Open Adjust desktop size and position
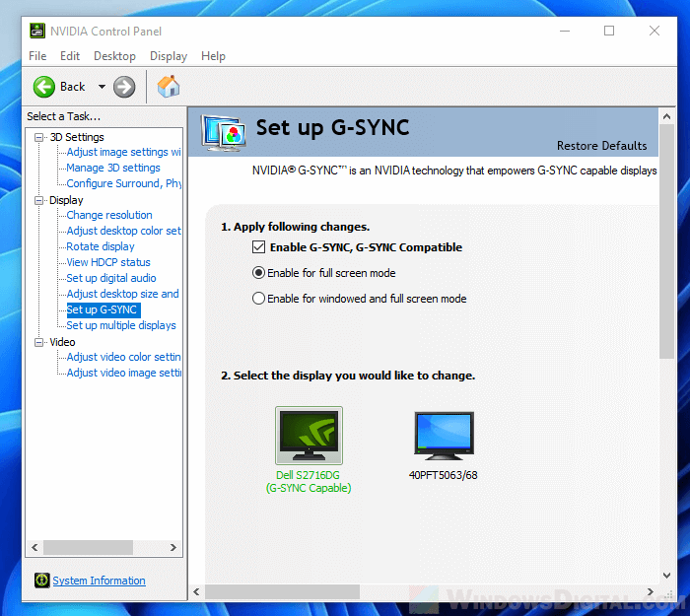This screenshot has width=690, height=616. (123, 294)
